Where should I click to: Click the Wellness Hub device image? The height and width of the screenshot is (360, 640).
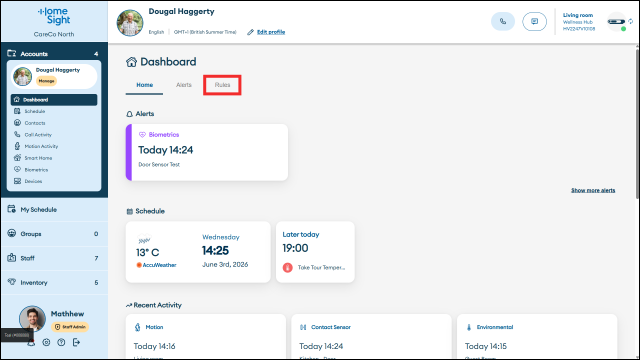point(616,22)
